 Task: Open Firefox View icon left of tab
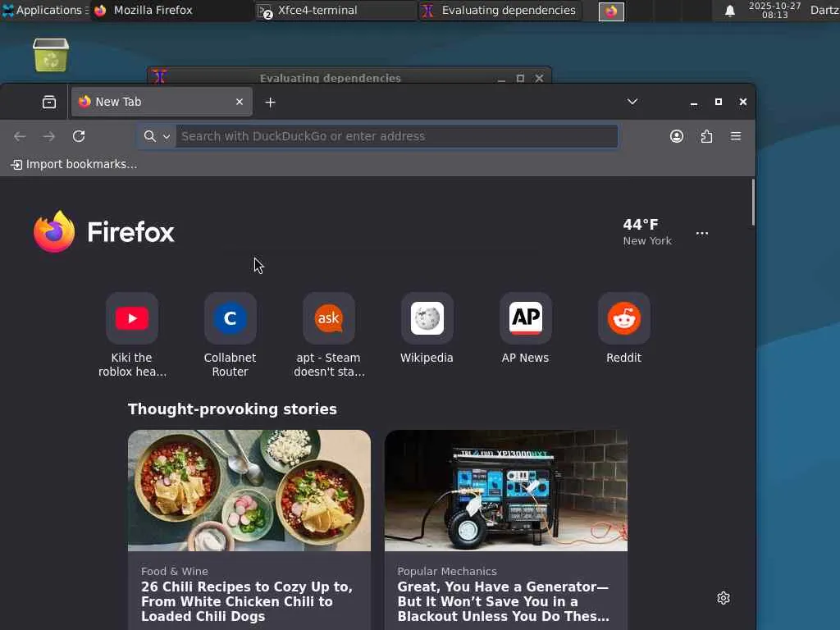point(49,102)
